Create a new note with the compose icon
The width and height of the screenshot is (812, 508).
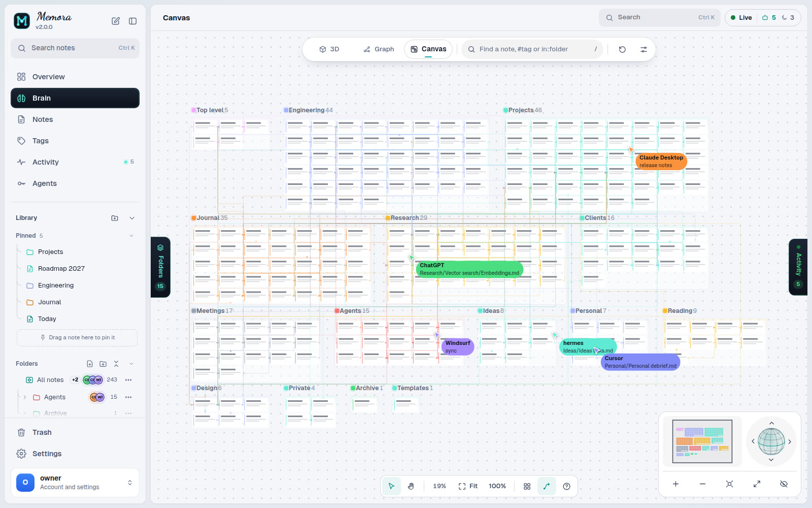[116, 21]
